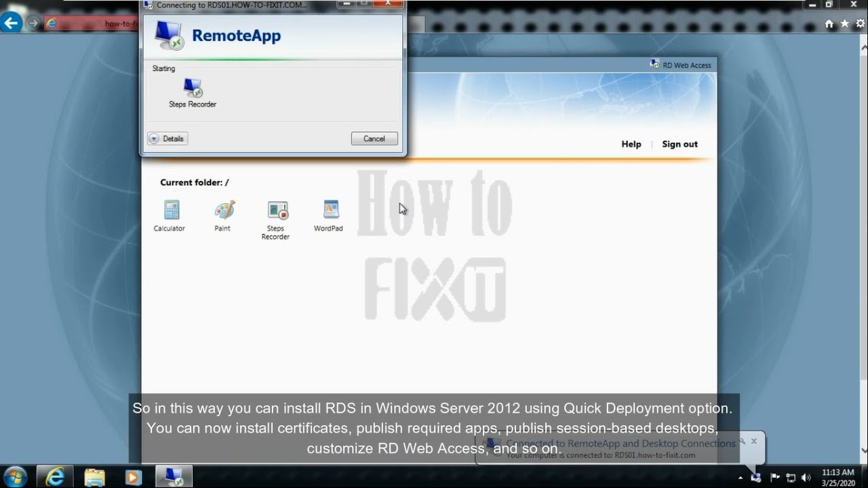Open the volume tray icon
868x488 pixels.
pos(806,478)
